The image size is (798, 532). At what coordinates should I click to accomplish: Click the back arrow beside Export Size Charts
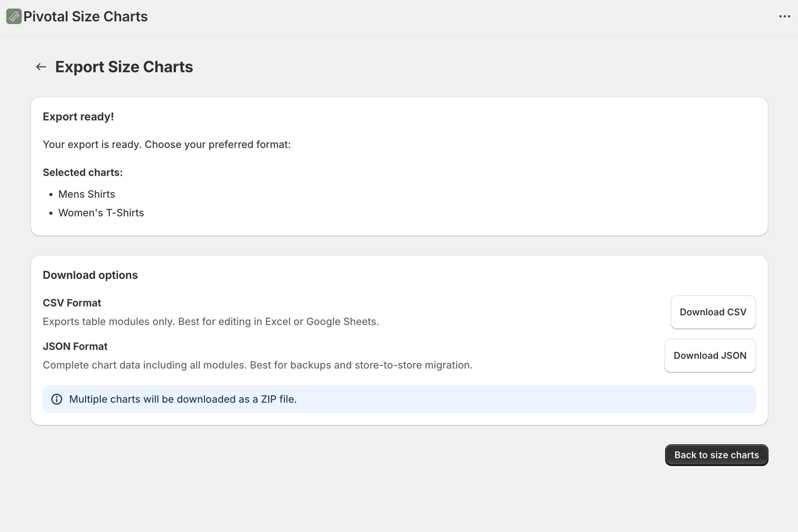[41, 66]
